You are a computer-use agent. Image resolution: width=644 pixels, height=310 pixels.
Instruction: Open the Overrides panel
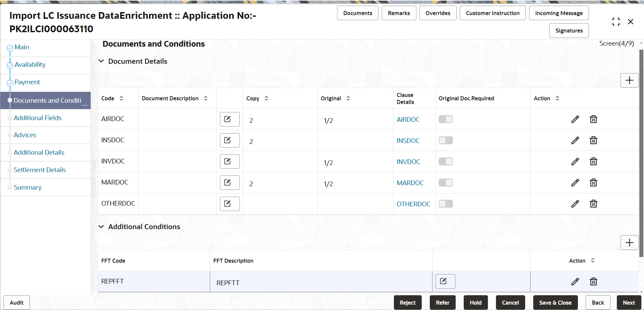[438, 13]
